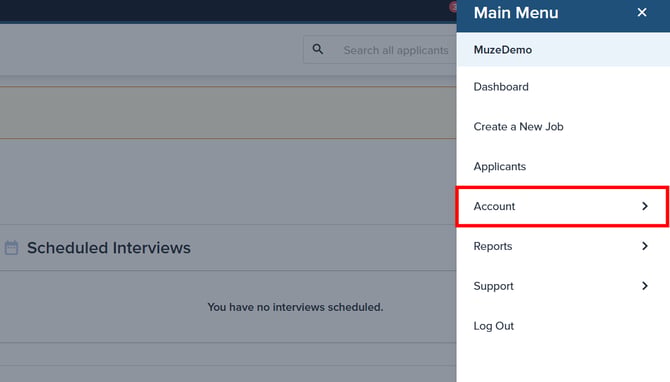The image size is (670, 382).
Task: Select the MuzeDemo account entry
Action: tap(563, 50)
